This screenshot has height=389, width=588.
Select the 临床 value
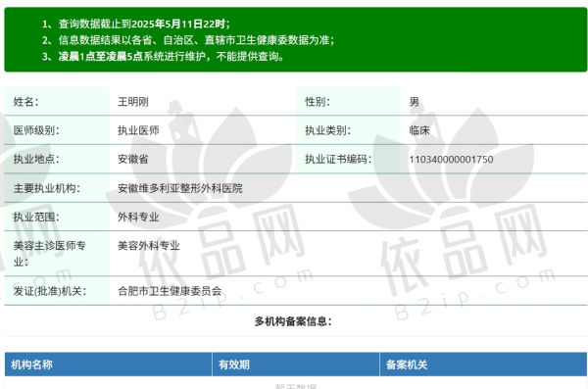[419, 130]
